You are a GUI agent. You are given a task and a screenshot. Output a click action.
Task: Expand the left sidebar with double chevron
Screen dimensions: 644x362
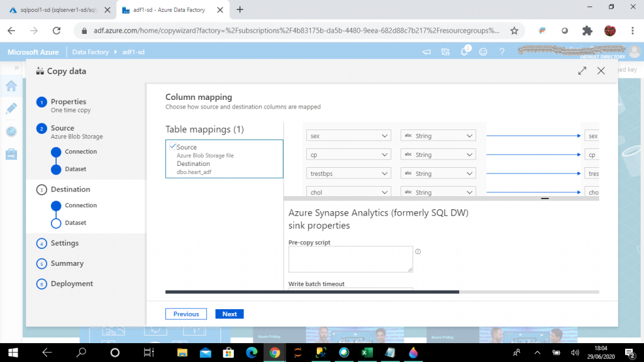(16, 68)
